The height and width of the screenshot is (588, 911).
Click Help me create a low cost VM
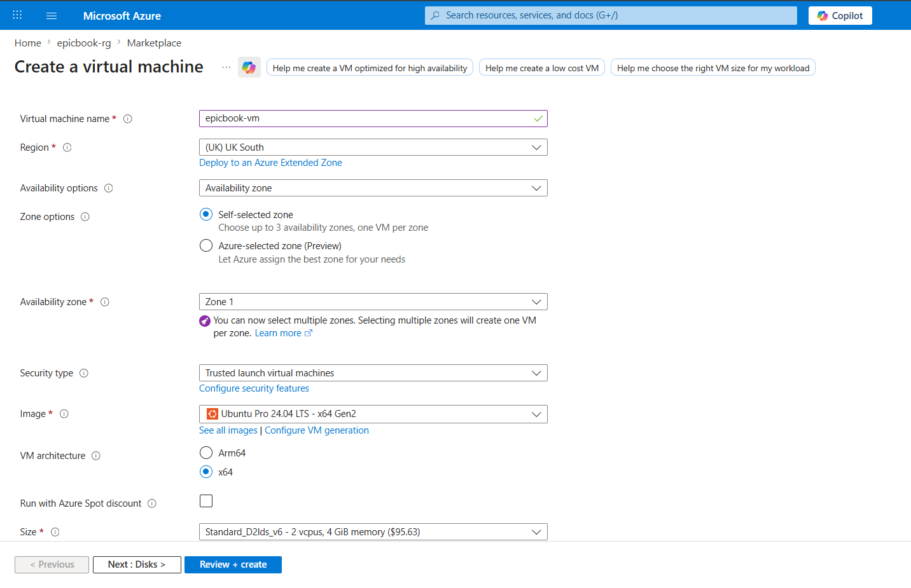click(542, 68)
